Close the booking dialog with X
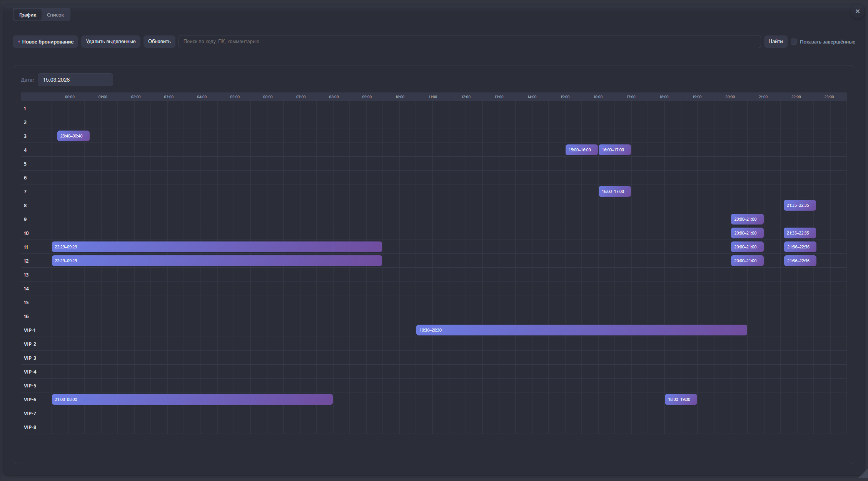868x481 pixels. tap(857, 11)
